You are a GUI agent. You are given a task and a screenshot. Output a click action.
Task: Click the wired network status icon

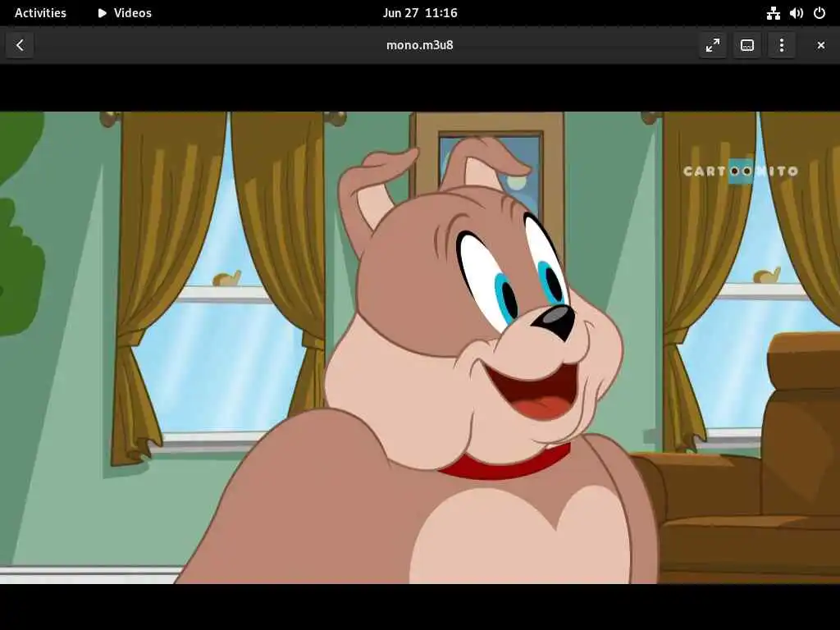(773, 13)
